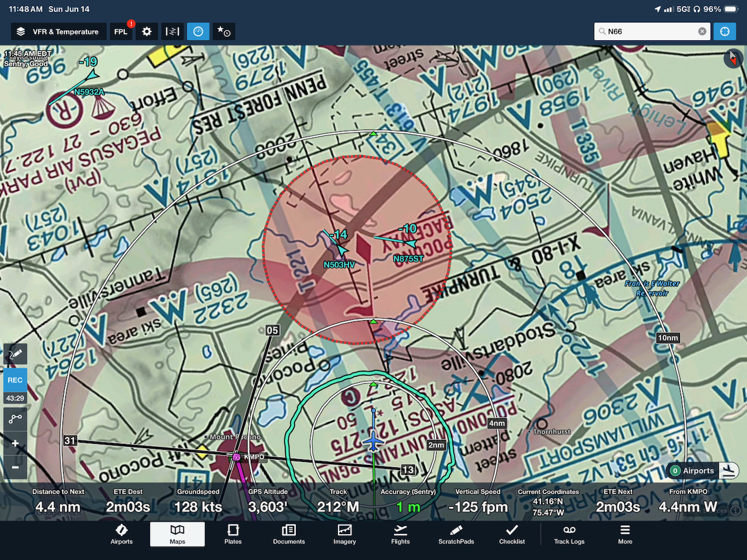Tap the Accuracy (Sentry) readout
This screenshot has width=747, height=560.
click(x=408, y=502)
